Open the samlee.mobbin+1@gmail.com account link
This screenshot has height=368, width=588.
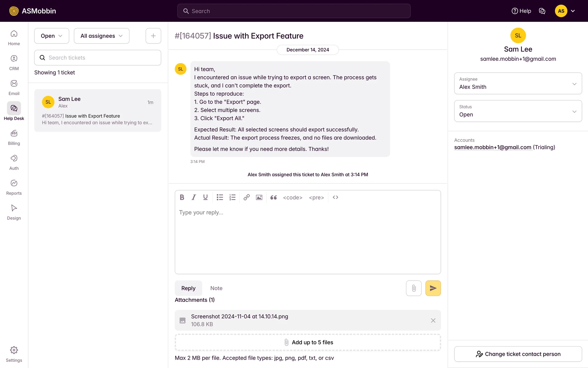tap(492, 147)
